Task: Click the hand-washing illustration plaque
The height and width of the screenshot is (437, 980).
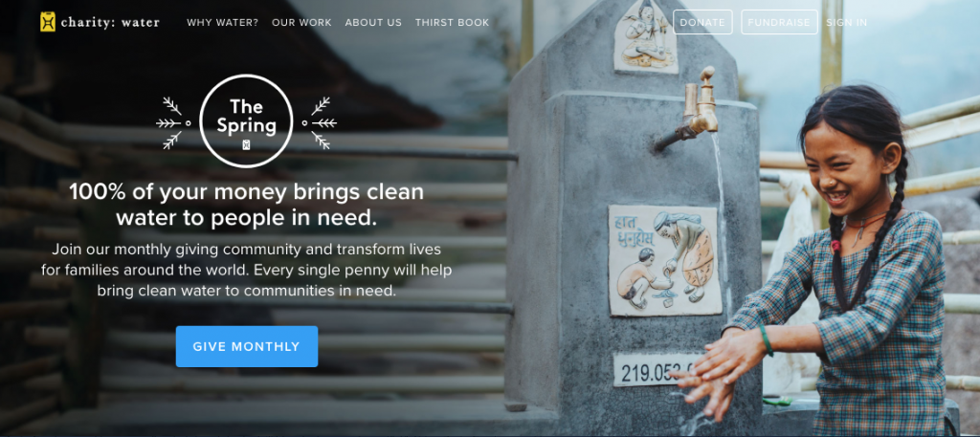Action: click(x=664, y=260)
